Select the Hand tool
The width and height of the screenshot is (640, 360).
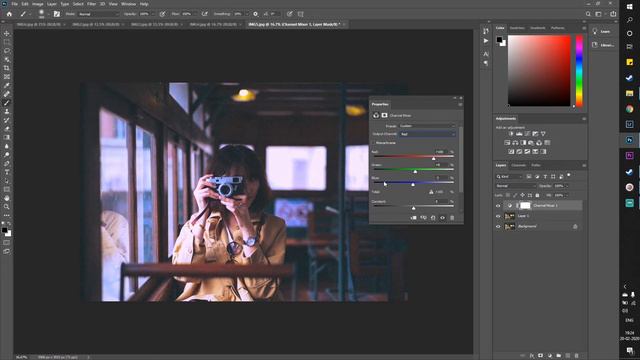[7, 198]
